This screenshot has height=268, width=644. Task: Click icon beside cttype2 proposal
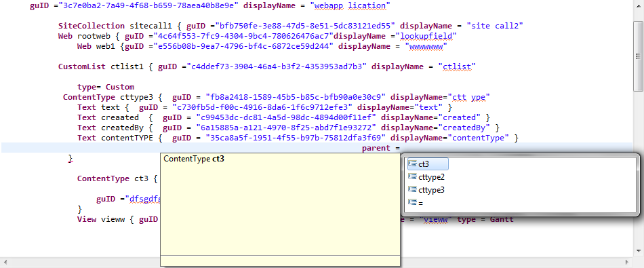point(412,177)
